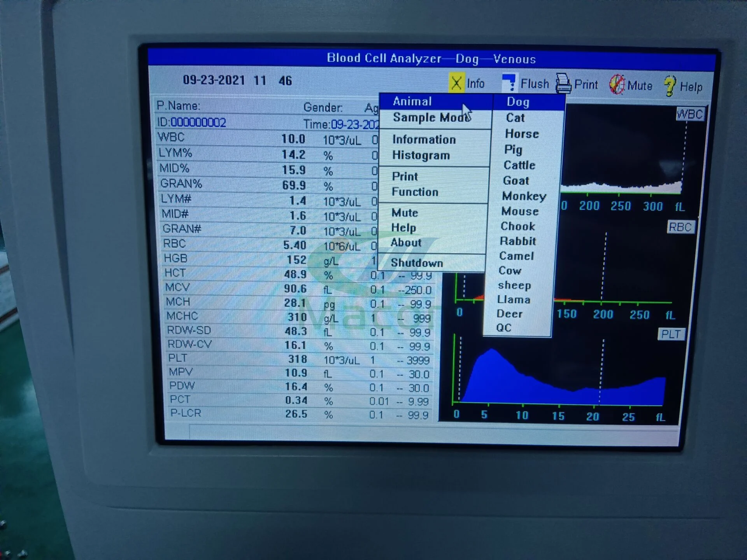This screenshot has width=747, height=560.
Task: Select the PLT histogram label
Action: [671, 334]
